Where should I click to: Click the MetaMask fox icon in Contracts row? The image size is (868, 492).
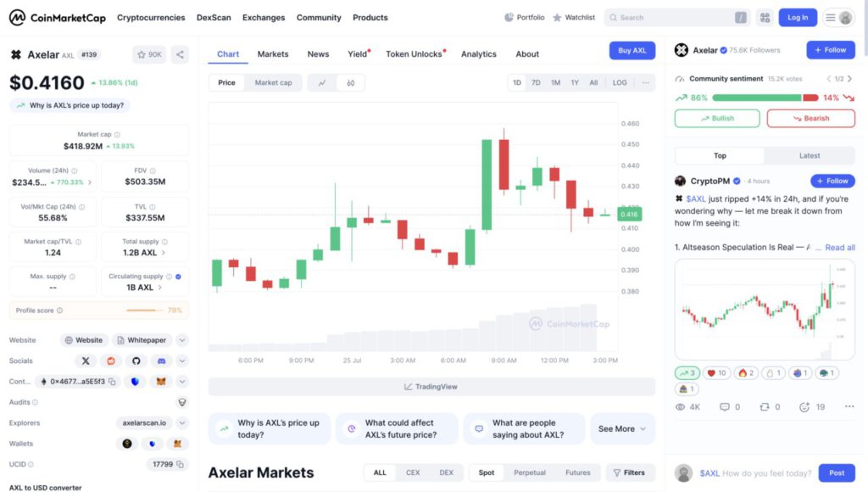[x=160, y=382]
